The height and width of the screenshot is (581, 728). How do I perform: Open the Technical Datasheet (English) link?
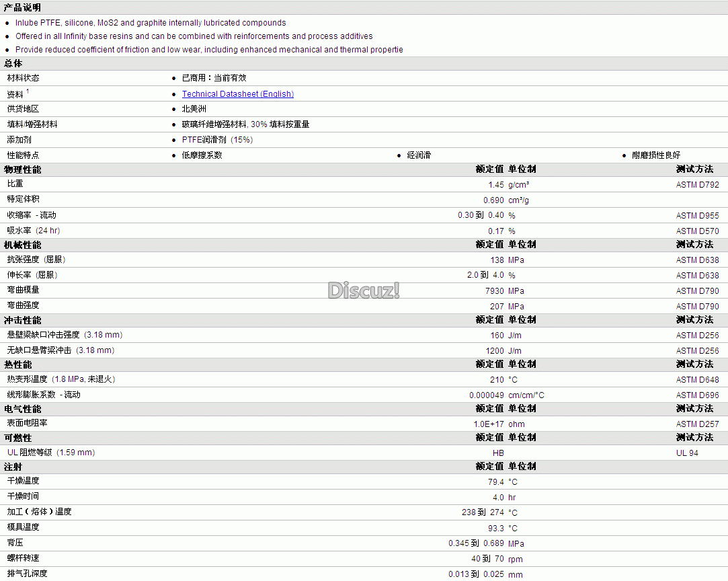238,94
